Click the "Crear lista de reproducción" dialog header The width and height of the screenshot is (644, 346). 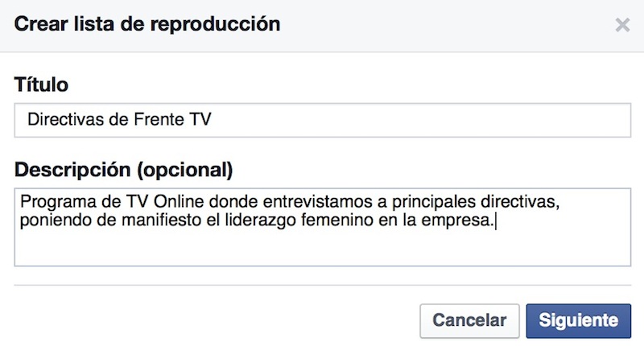147,24
